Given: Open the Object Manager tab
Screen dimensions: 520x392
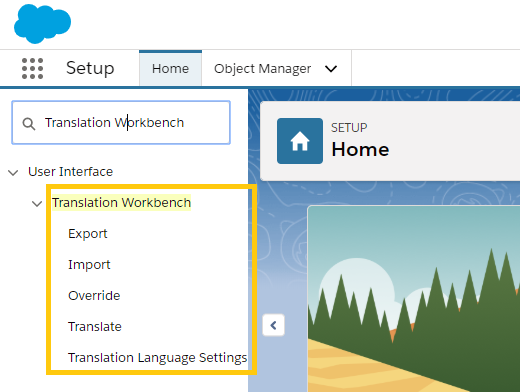Looking at the screenshot, I should (x=262, y=69).
